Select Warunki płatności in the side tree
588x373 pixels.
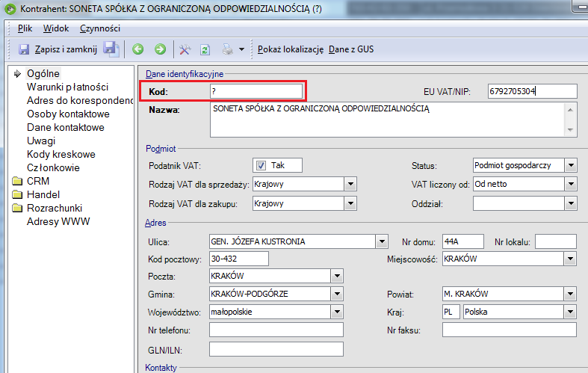[x=67, y=87]
